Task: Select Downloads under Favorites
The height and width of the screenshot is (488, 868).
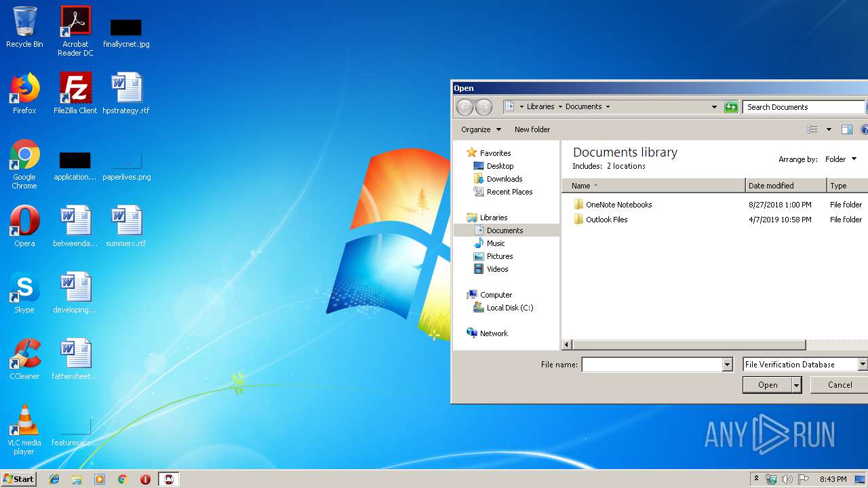Action: [505, 179]
